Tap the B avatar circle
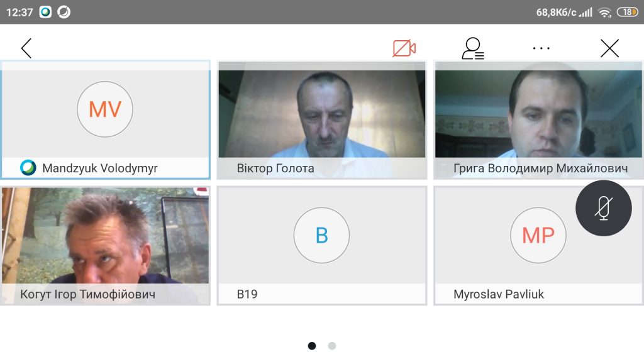The height and width of the screenshot is (362, 644). click(x=321, y=235)
